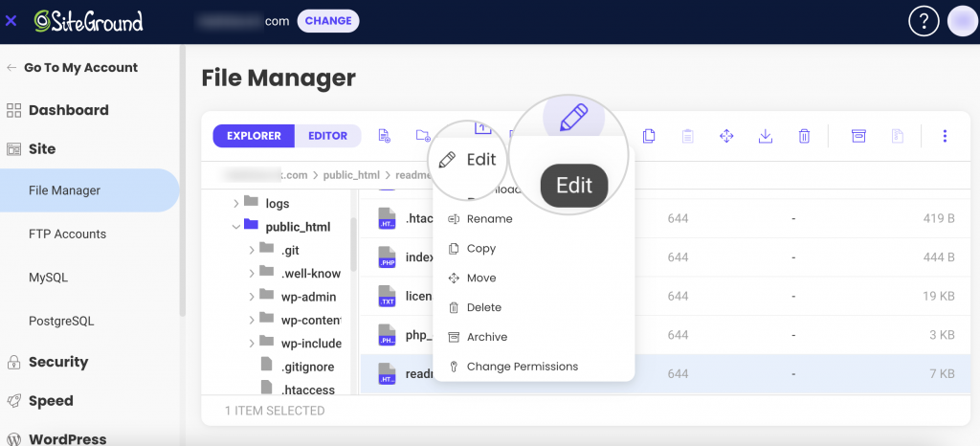Switch to the EDITOR tab
Viewport: 980px width, 446px height.
[327, 136]
